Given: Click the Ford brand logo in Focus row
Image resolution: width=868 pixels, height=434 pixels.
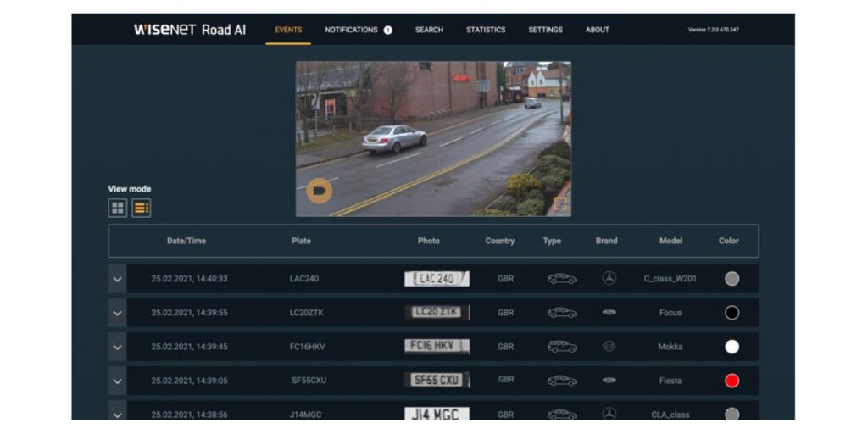Looking at the screenshot, I should point(609,313).
